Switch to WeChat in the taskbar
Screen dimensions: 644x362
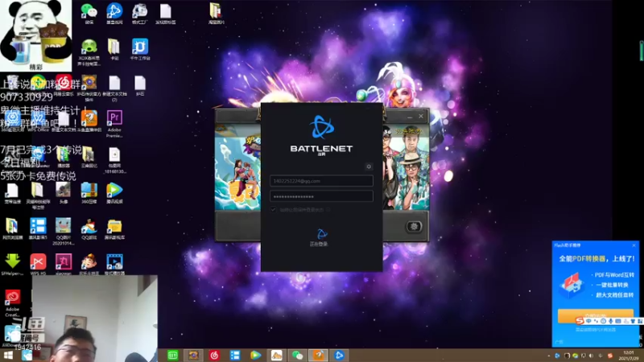(x=297, y=356)
